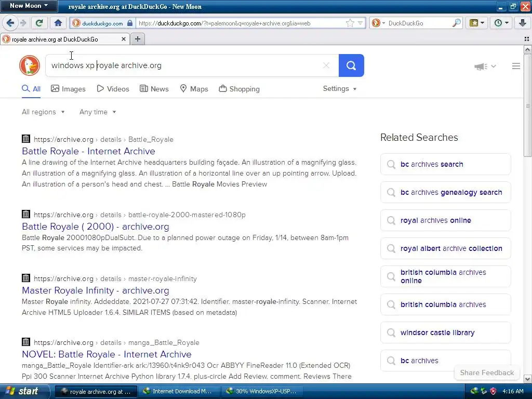Open the address bar history dropdown arrow
Viewport: 532px width, 399px height.
[x=360, y=23]
